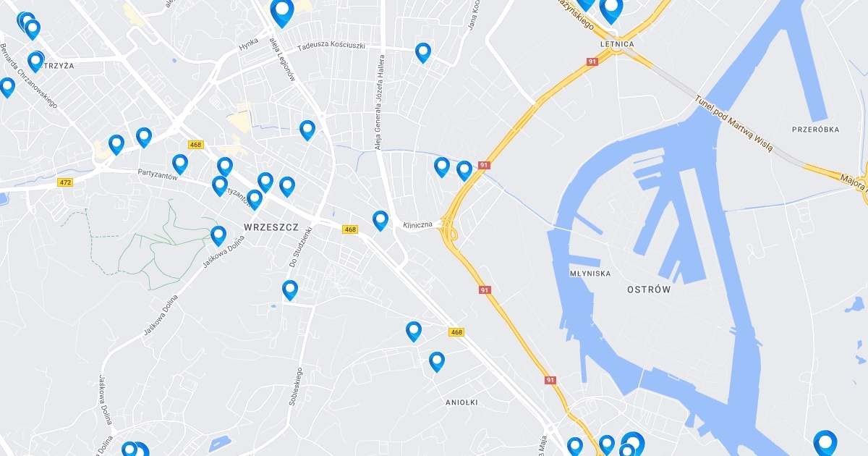Click the WRZESZCZ district label
Screen dimensions: 868x456
pos(271,227)
